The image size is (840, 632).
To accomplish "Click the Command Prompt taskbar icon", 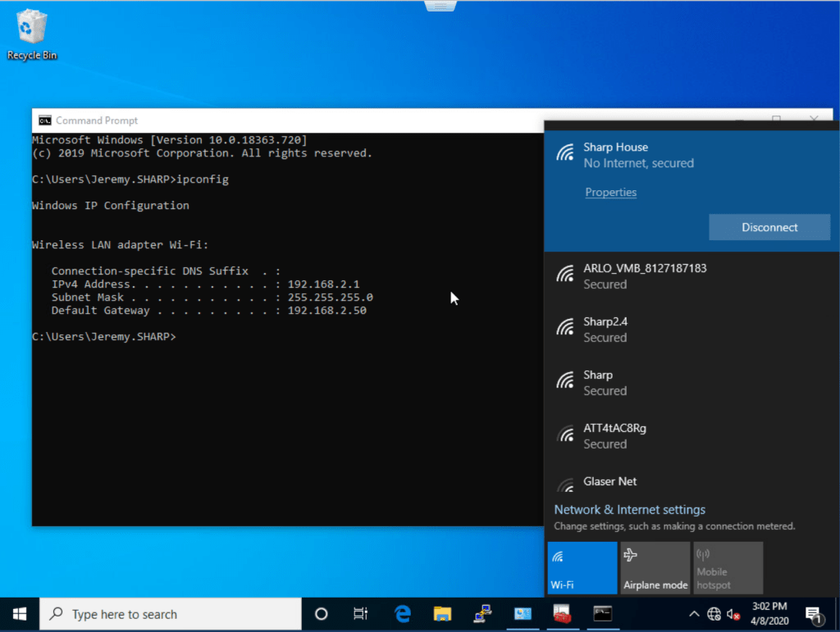I will pos(602,614).
